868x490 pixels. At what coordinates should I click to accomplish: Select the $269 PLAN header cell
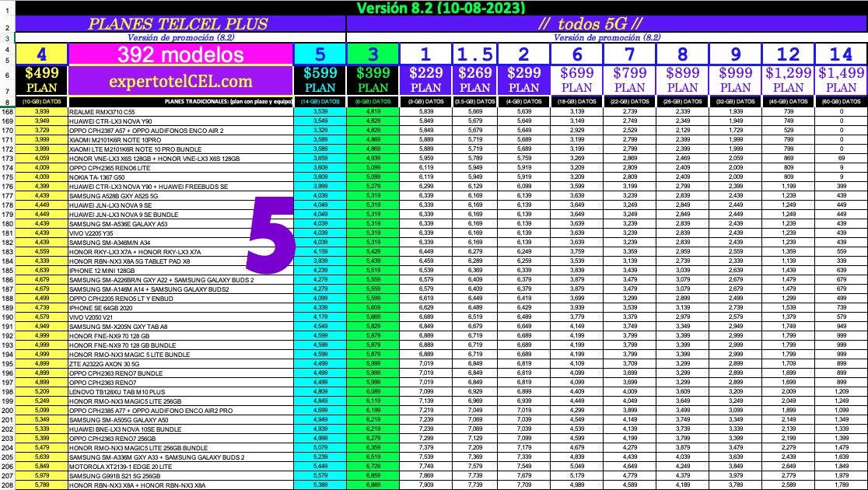pos(474,81)
